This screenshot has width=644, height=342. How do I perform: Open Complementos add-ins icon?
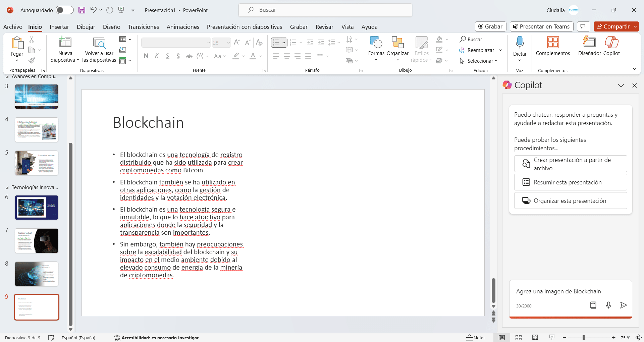pos(552,43)
